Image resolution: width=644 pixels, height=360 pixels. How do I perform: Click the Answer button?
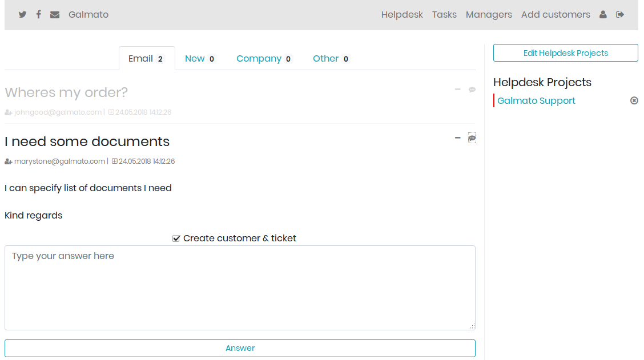point(240,348)
